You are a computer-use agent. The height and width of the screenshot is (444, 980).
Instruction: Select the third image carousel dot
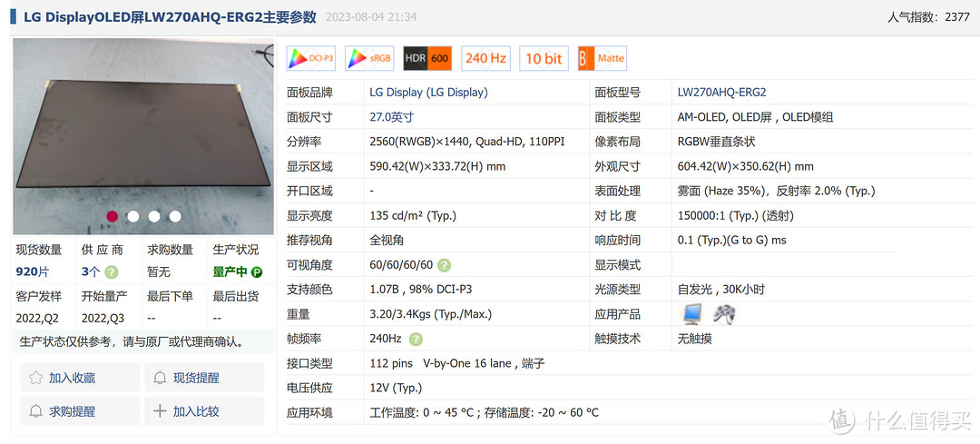coord(154,216)
